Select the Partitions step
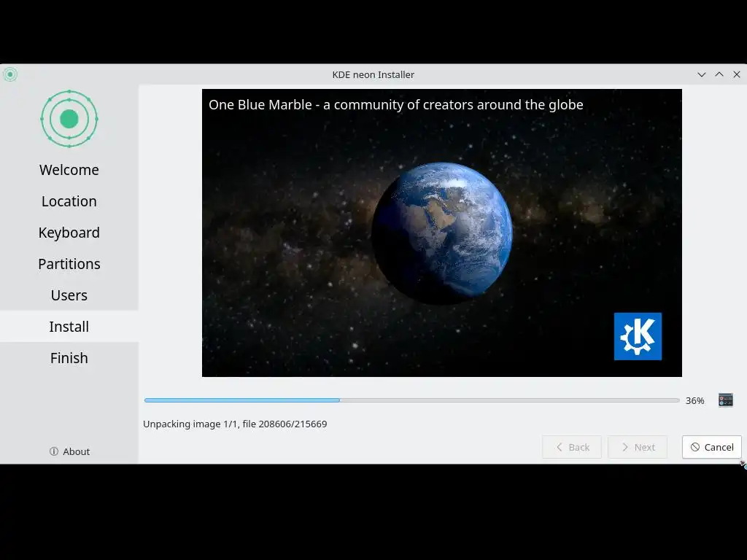Viewport: 747px width, 560px height. [69, 264]
